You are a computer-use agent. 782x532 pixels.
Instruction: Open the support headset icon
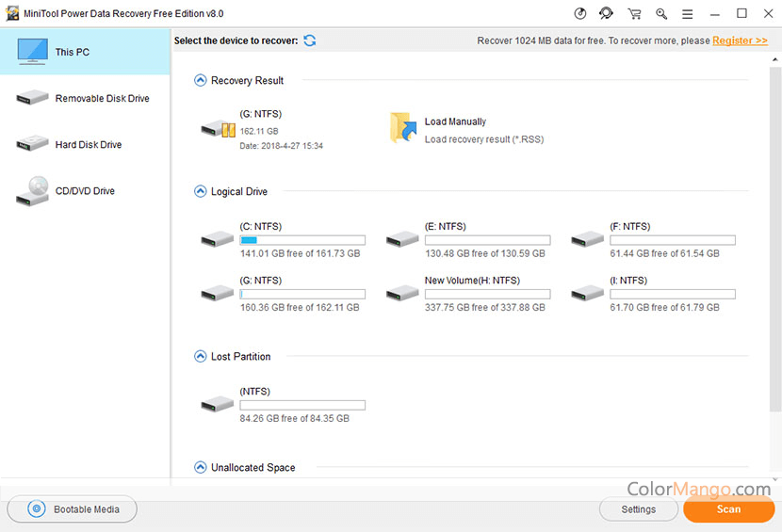tap(607, 14)
